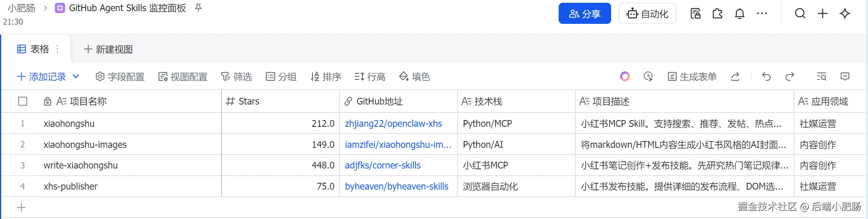Click the find-in-table search icon
Viewport: 868px width, 219px height.
[x=822, y=77]
